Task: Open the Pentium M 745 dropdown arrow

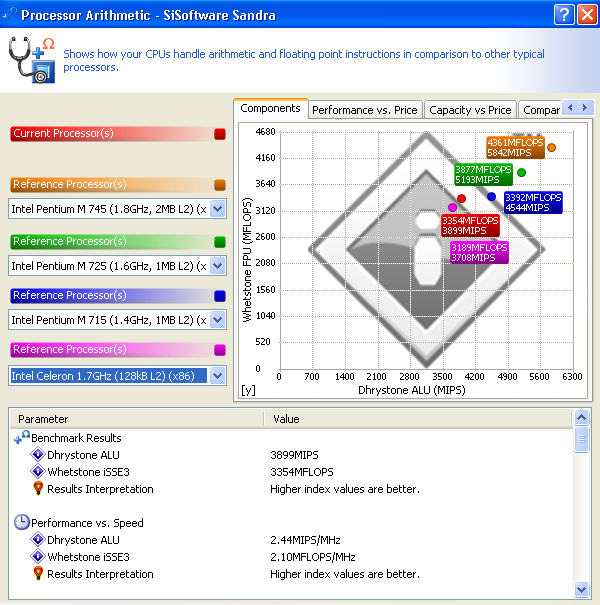Action: pyautogui.click(x=218, y=209)
